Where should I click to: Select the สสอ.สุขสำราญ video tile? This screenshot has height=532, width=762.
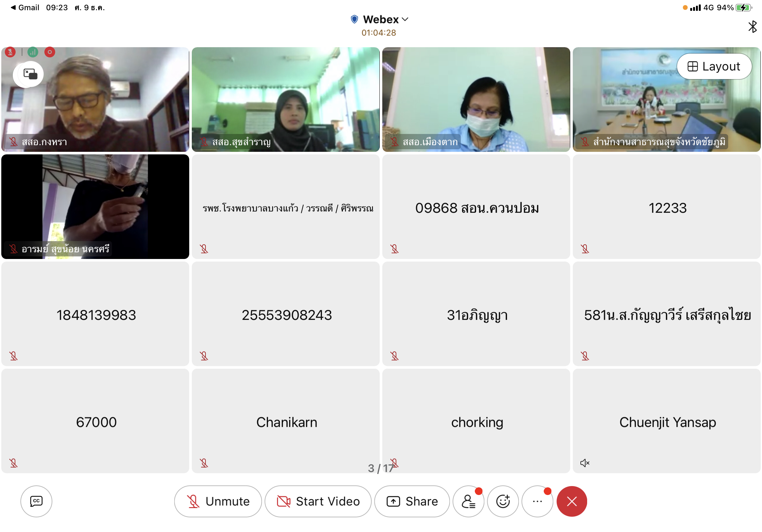tap(285, 100)
